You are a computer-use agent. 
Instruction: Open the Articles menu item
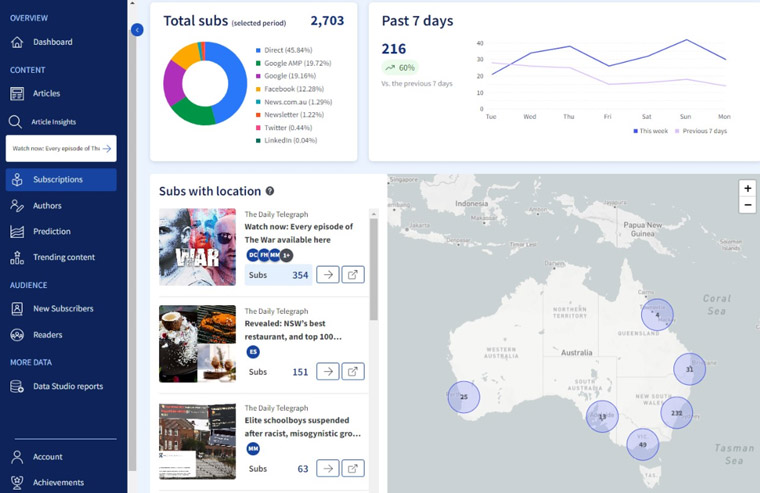click(47, 94)
